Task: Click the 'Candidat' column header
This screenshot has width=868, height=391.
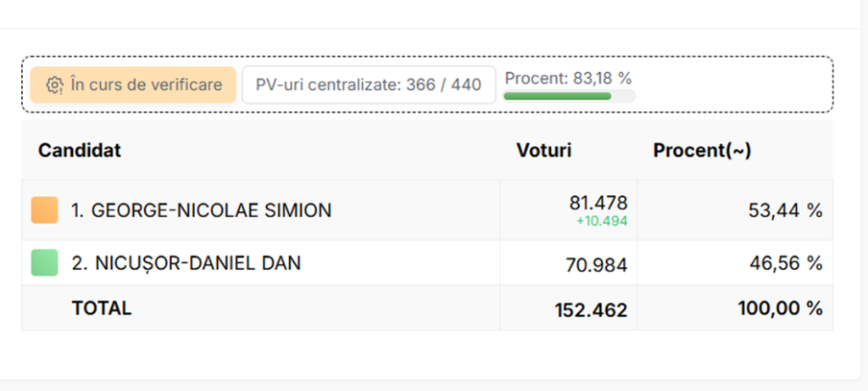Action: click(80, 150)
